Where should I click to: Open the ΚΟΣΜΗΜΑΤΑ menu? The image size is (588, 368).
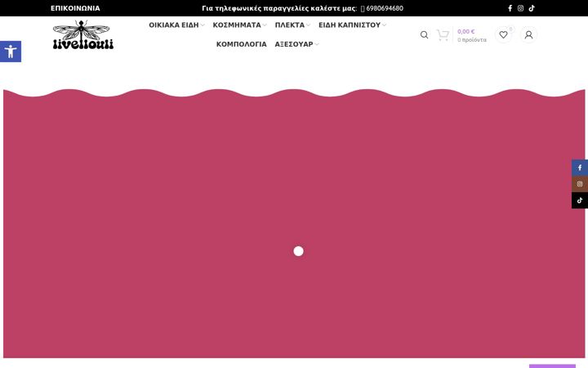[237, 25]
